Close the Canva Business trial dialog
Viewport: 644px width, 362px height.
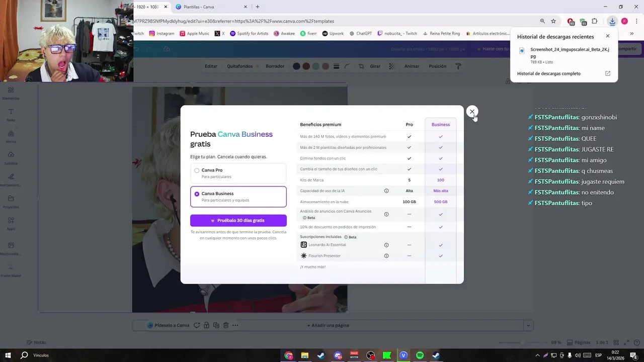pyautogui.click(x=472, y=112)
